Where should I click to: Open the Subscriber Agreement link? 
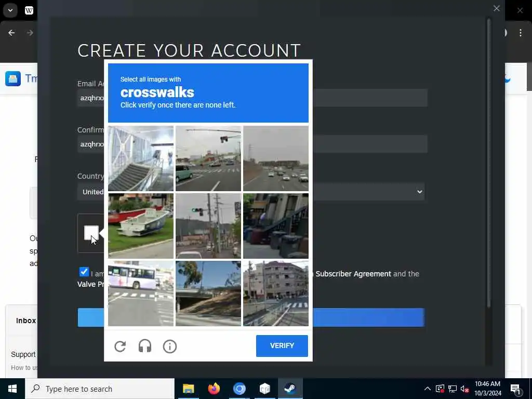(353, 274)
